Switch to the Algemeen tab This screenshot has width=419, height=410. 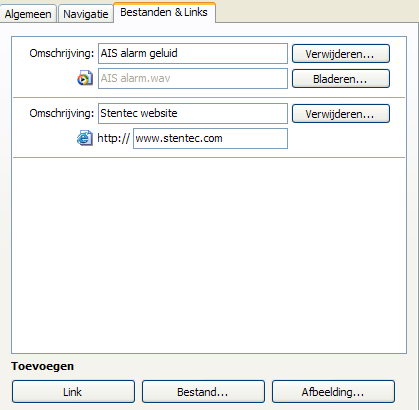pos(28,14)
